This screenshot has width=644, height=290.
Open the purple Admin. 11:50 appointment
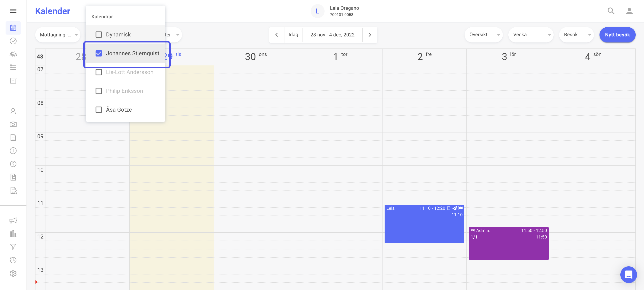pyautogui.click(x=509, y=243)
